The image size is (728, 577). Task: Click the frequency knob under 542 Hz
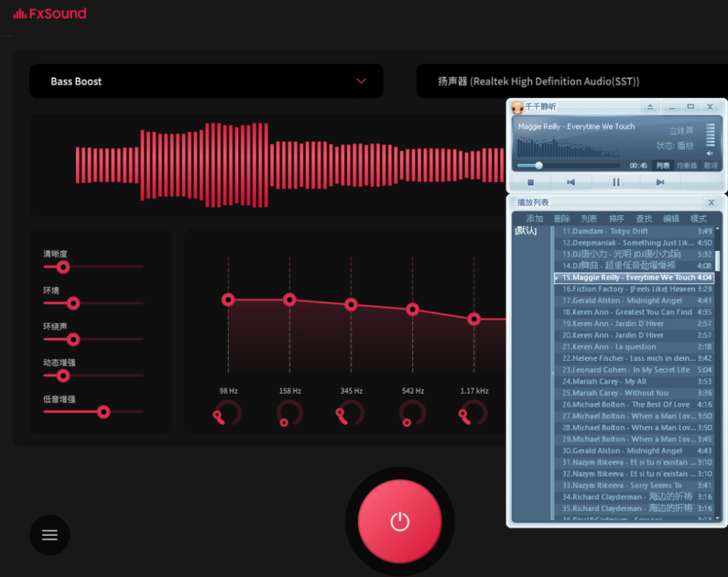tap(412, 413)
